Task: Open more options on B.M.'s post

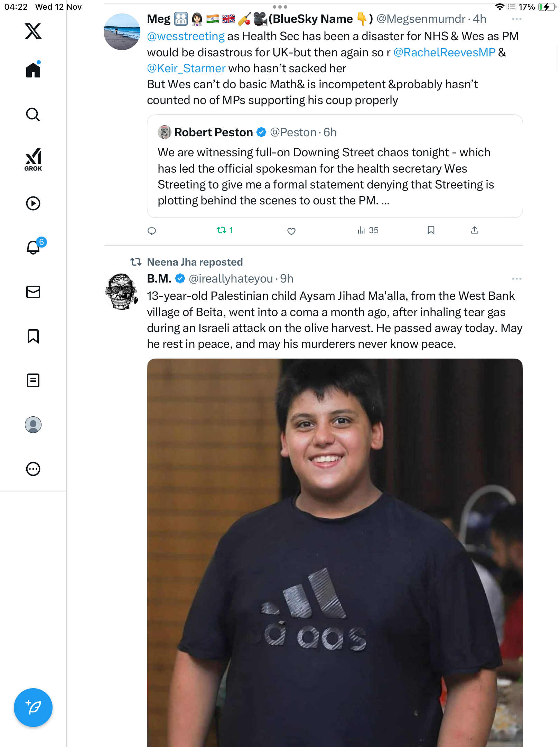Action: tap(516, 279)
